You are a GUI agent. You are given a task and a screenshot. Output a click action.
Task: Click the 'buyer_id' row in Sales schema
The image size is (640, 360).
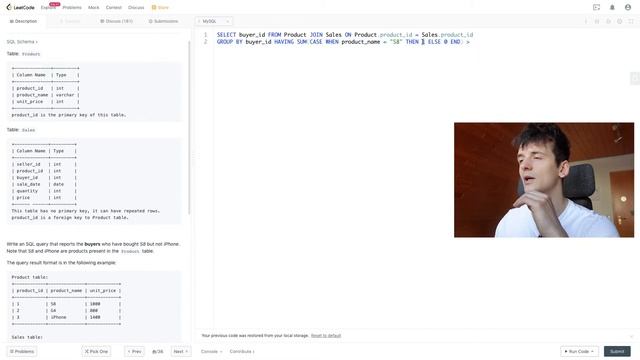pos(44,178)
